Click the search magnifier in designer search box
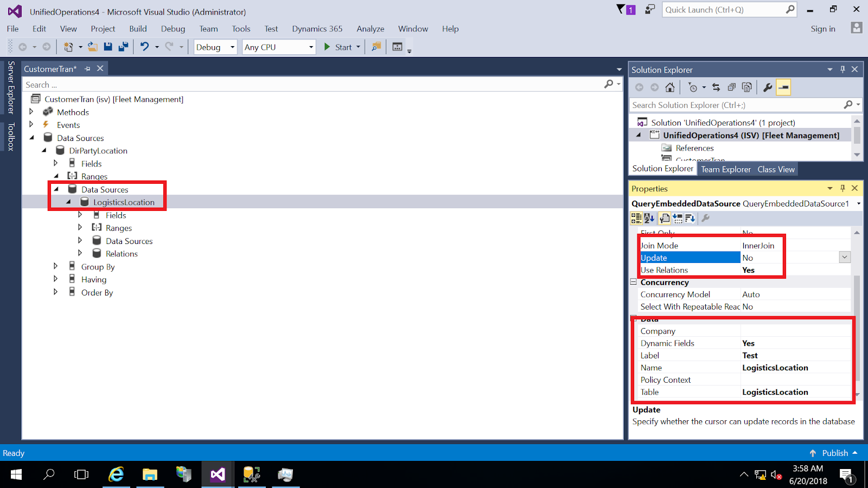Viewport: 868px width, 488px height. coord(609,84)
